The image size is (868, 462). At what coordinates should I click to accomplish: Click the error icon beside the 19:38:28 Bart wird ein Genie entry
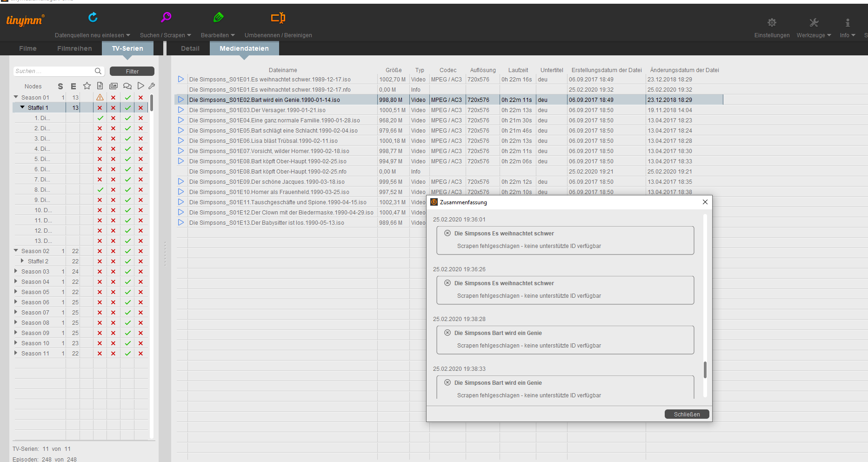point(447,333)
